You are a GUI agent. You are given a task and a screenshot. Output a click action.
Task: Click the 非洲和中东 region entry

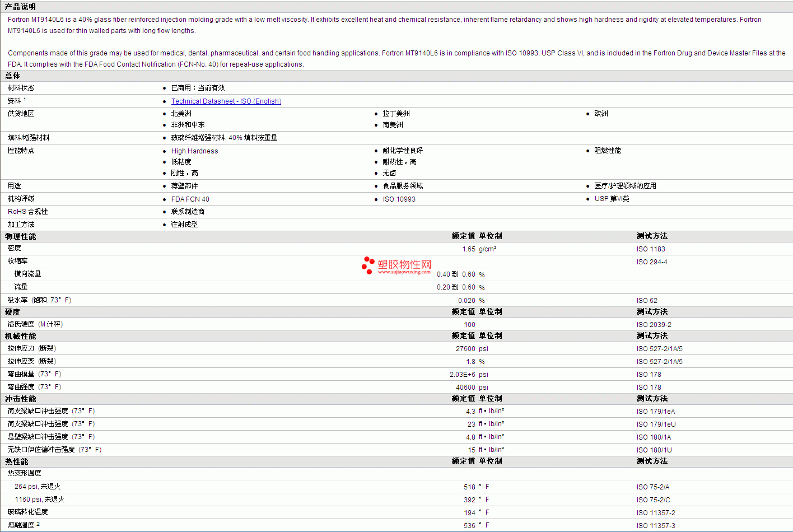point(188,125)
